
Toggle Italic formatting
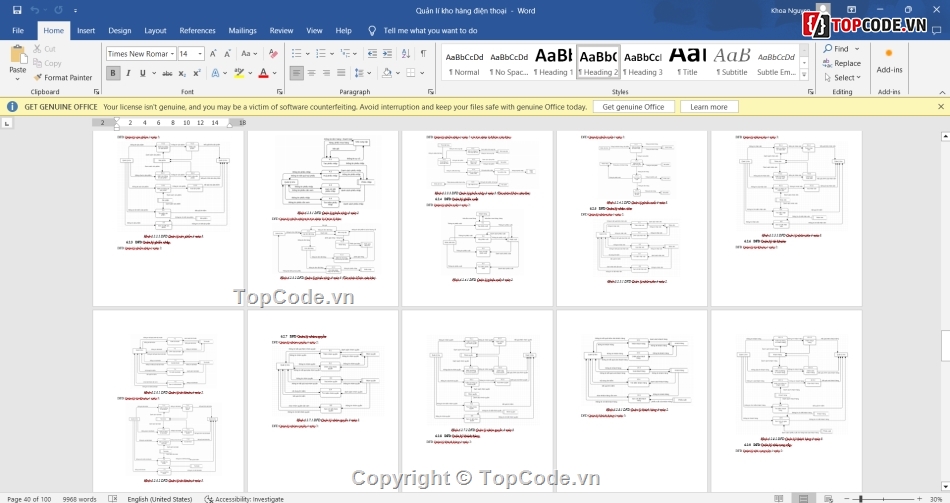coord(128,73)
